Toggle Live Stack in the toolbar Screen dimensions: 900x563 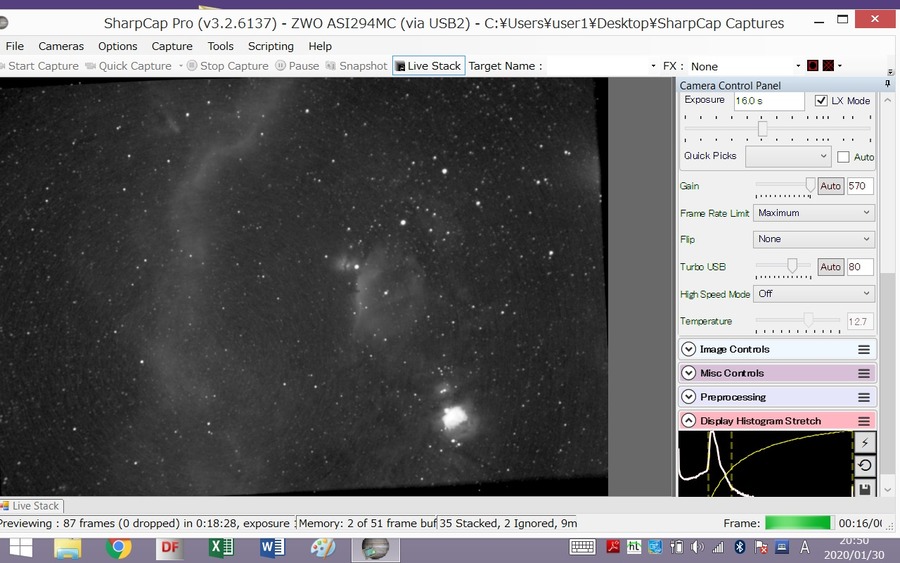point(428,65)
